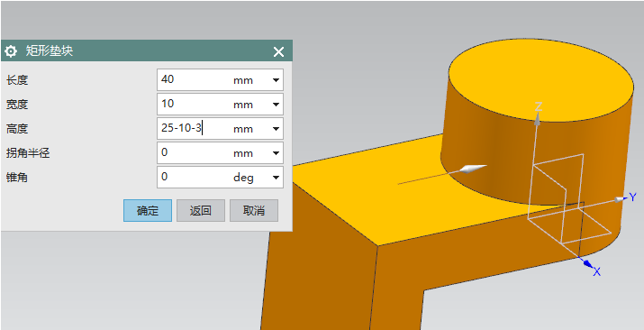
Task: Select the cylinder's top circular face
Action: tap(540, 79)
